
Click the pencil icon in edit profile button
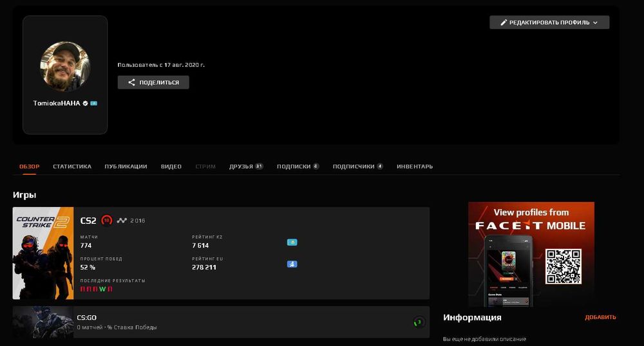[x=504, y=23]
